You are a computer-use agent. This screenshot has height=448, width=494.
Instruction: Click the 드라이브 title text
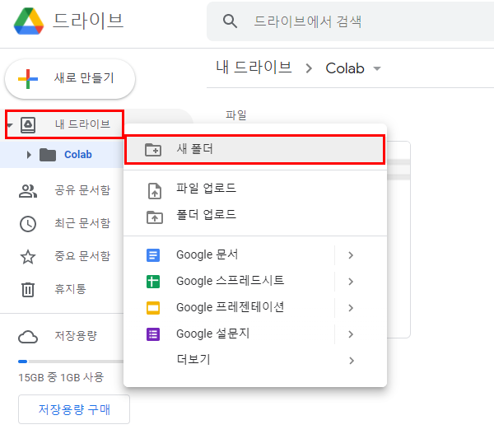(x=89, y=21)
